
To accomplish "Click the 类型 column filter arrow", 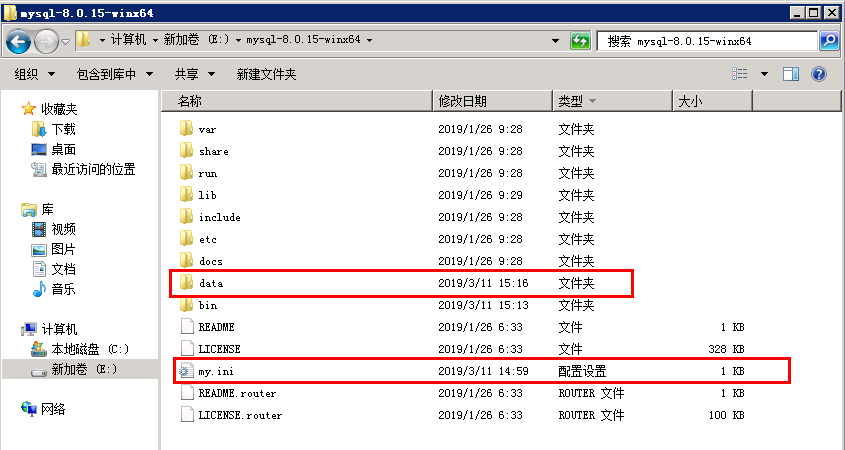I will (592, 101).
